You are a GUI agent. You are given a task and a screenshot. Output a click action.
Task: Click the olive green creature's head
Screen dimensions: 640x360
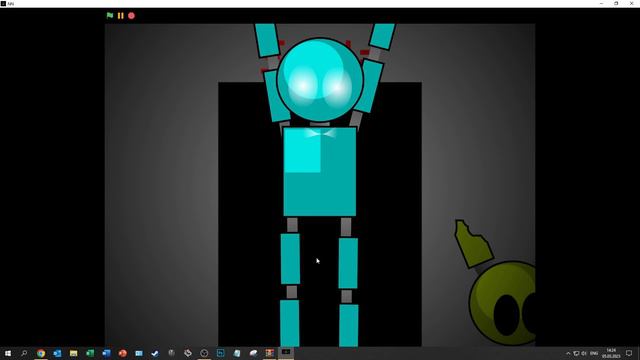[502, 303]
